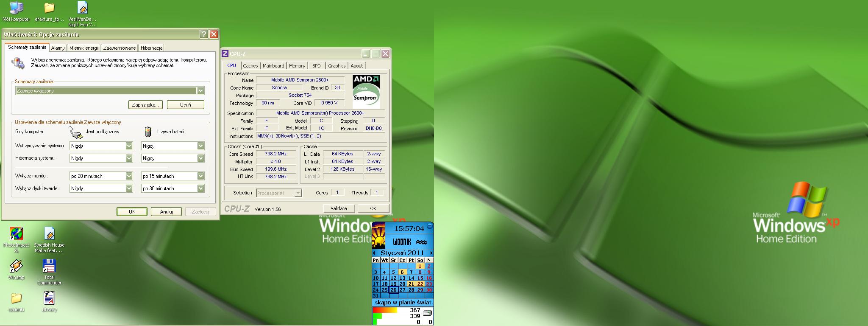Screen dimensions: 868x326
Task: Click the help question-mark button in power options
Action: (204, 34)
